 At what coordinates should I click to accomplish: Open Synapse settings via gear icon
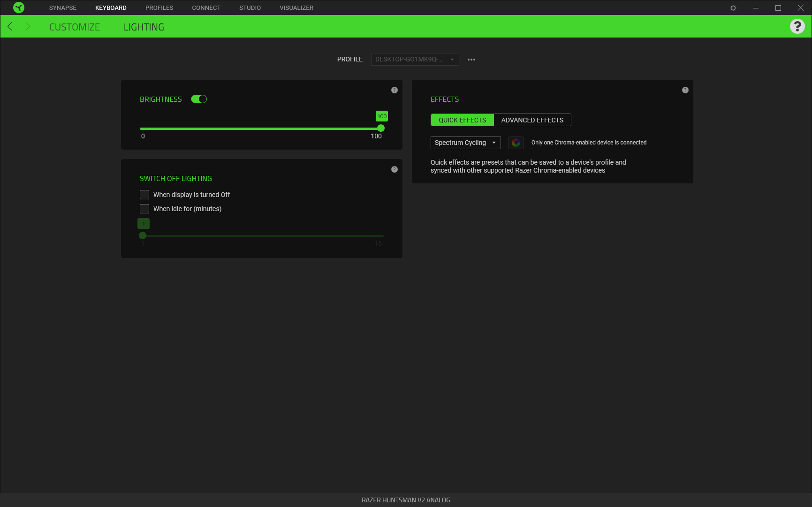(x=732, y=8)
